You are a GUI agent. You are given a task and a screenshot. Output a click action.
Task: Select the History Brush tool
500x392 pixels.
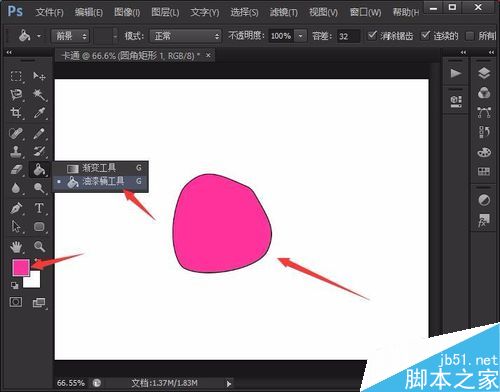pyautogui.click(x=39, y=152)
